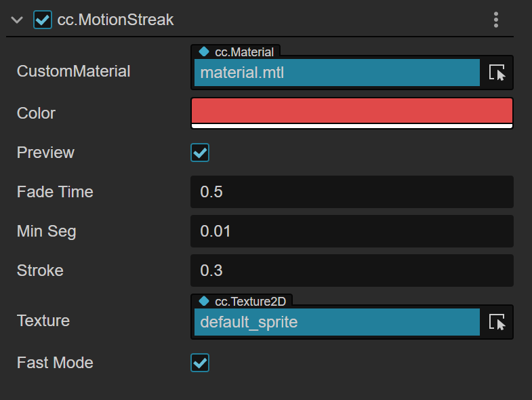The image size is (532, 400).
Task: Click the CustomMaterial asset picker icon
Action: pos(497,73)
